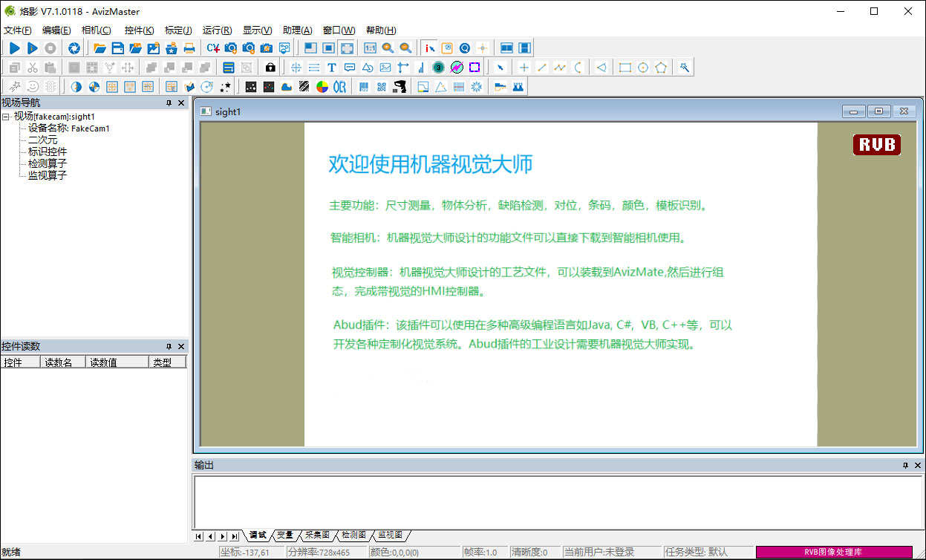Click the first-tab scroll arrow in output
This screenshot has width=926, height=560.
pos(198,535)
